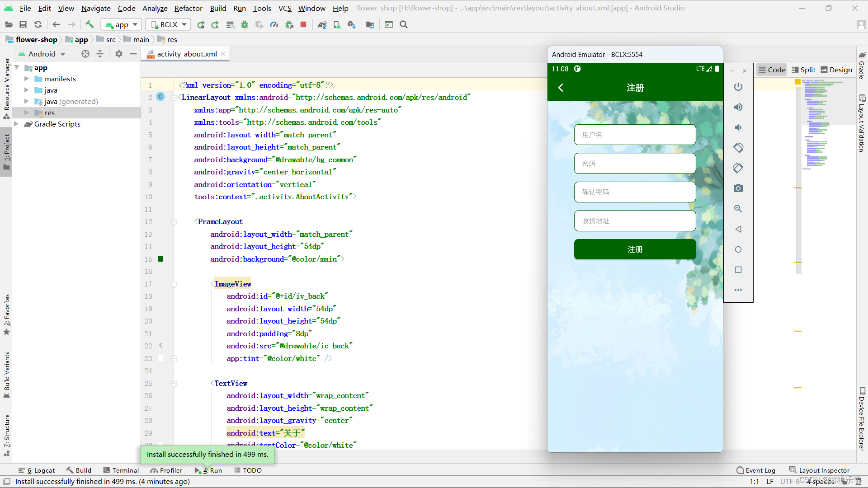Click the 用户名 input field in emulator
868x488 pixels.
(x=634, y=134)
